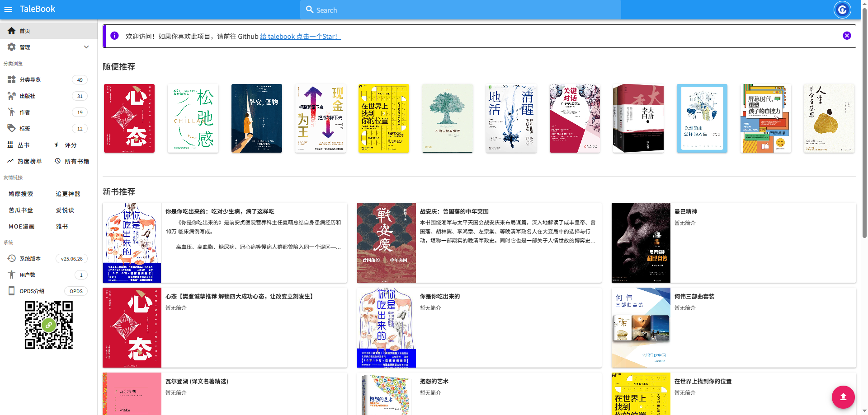Click the author icon beside 作者
This screenshot has height=415, width=868.
[11, 112]
